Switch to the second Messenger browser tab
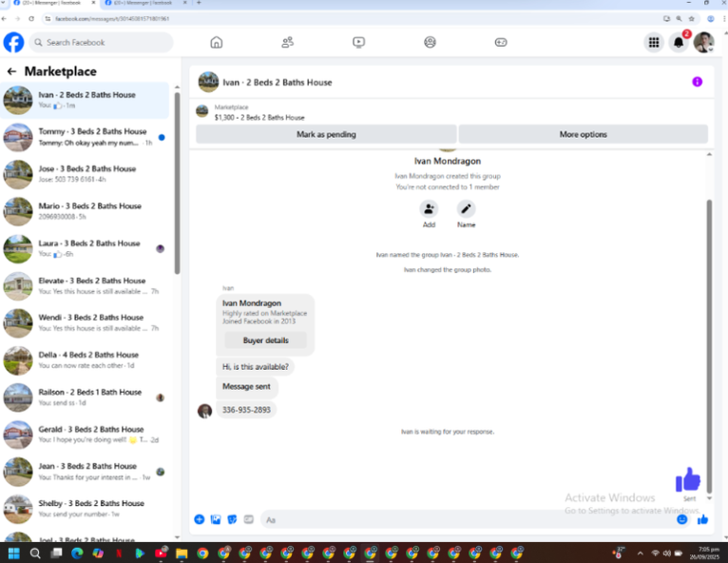The image size is (728, 563). (x=145, y=3)
